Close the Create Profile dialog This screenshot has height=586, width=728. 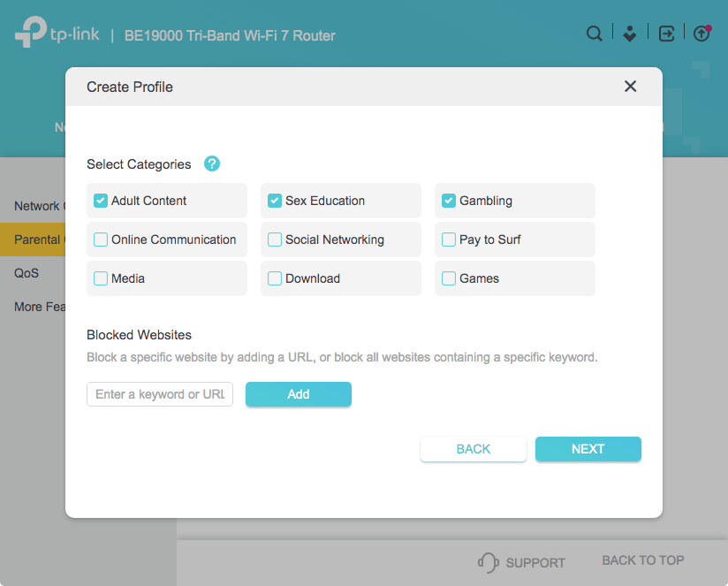[630, 86]
